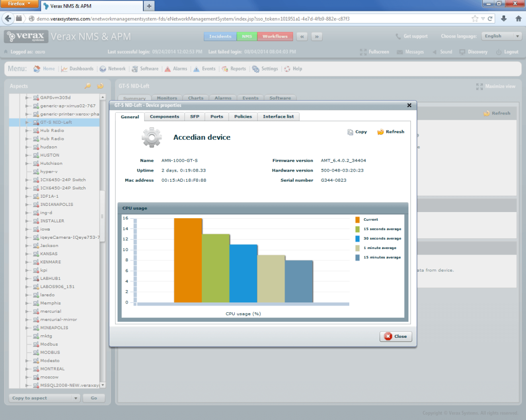Click the Reports icon in menu

coord(225,69)
